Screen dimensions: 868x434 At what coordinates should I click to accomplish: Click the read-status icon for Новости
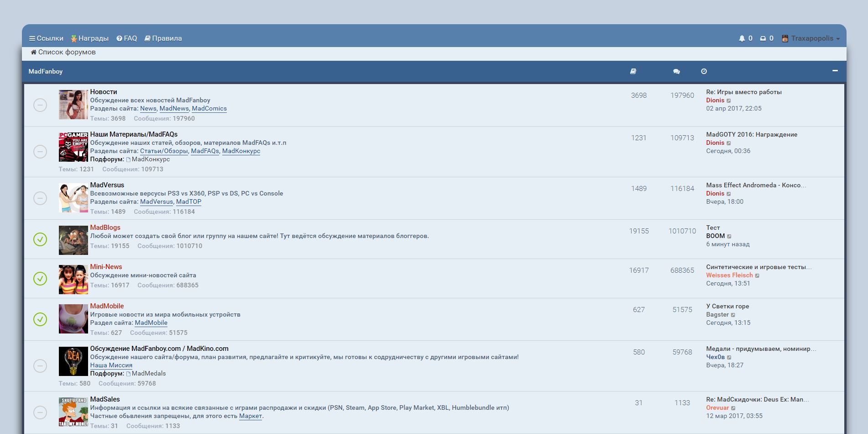pos(40,105)
